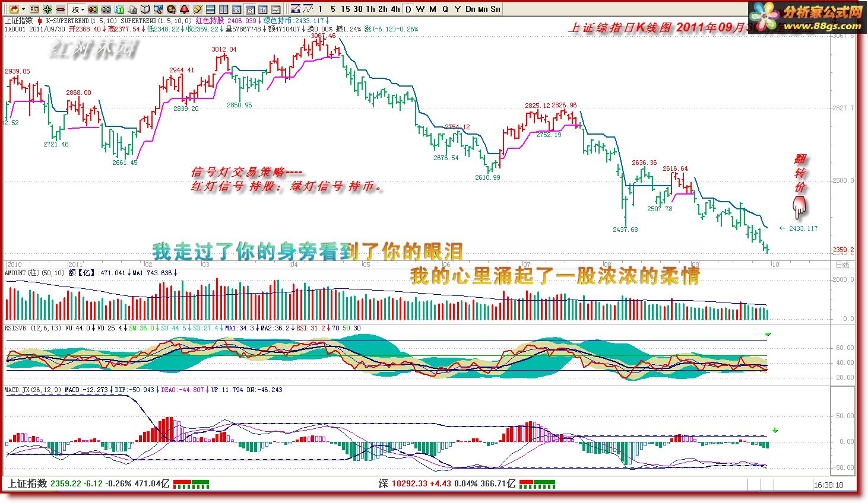
Task: Click the line chart window icon
Action: [275, 9]
